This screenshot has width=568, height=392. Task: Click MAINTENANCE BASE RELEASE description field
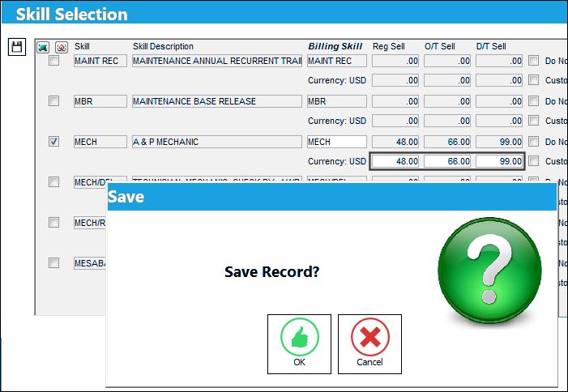(x=217, y=101)
